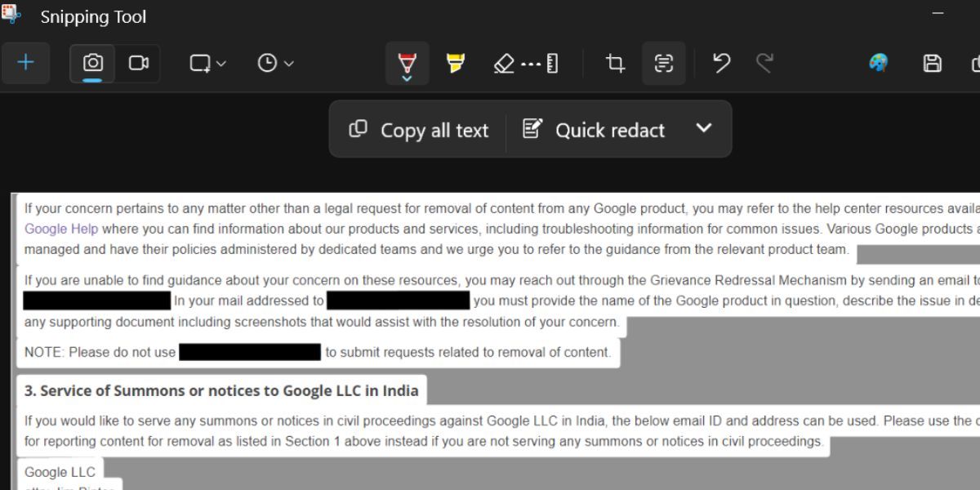Open the snipping shape mode dropdown

206,63
